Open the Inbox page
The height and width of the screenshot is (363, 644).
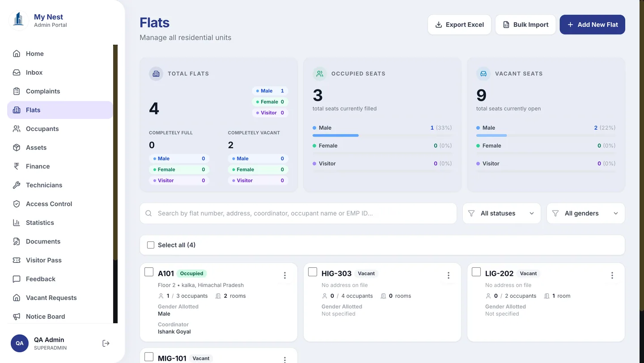[60, 72]
